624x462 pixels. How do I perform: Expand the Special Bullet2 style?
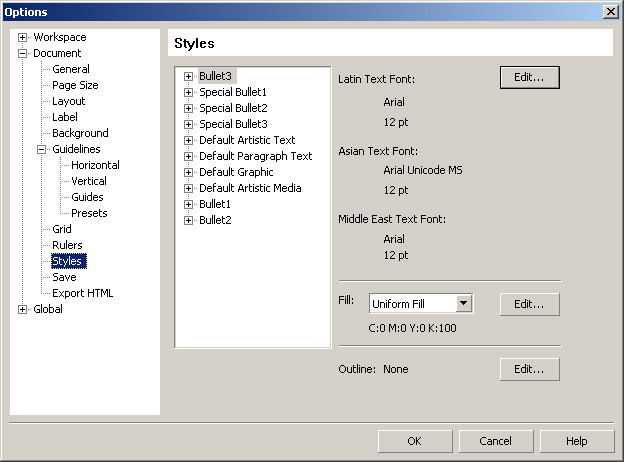point(188,108)
